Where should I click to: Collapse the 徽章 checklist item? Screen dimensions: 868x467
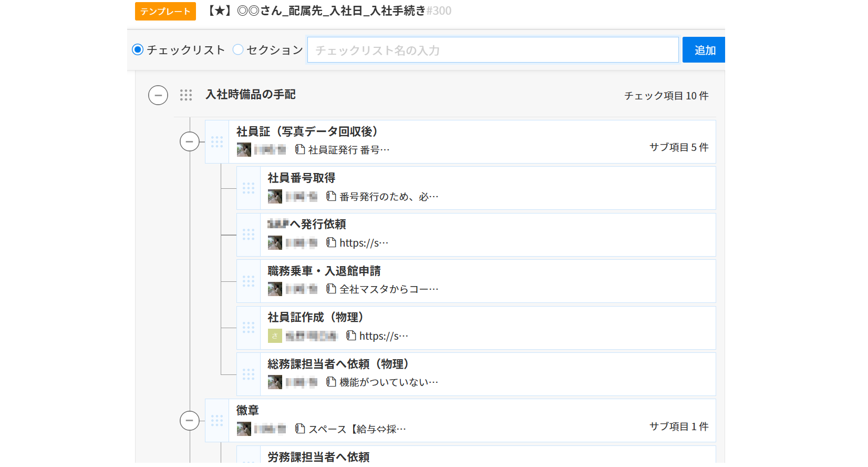click(190, 420)
